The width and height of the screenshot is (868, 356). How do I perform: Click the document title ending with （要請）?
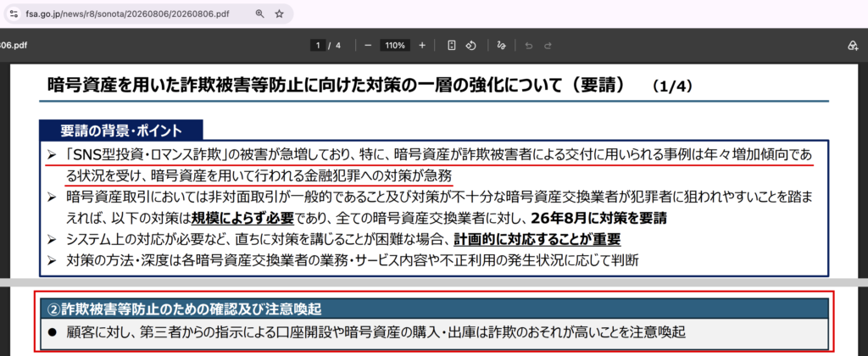pyautogui.click(x=337, y=85)
